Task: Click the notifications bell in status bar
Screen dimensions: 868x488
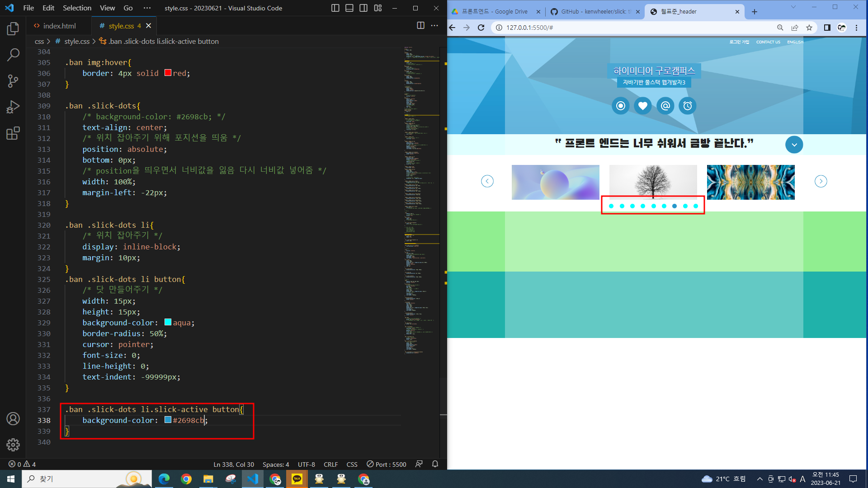Action: pyautogui.click(x=435, y=464)
